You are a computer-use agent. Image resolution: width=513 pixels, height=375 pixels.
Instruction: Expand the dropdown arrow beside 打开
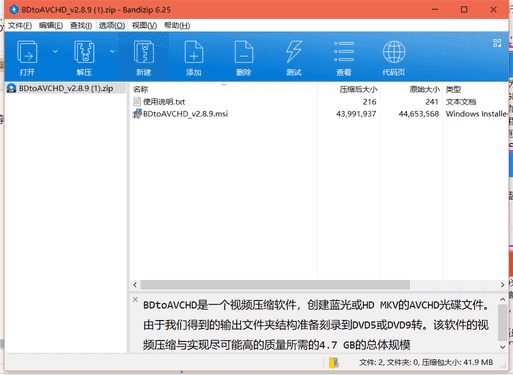click(55, 51)
